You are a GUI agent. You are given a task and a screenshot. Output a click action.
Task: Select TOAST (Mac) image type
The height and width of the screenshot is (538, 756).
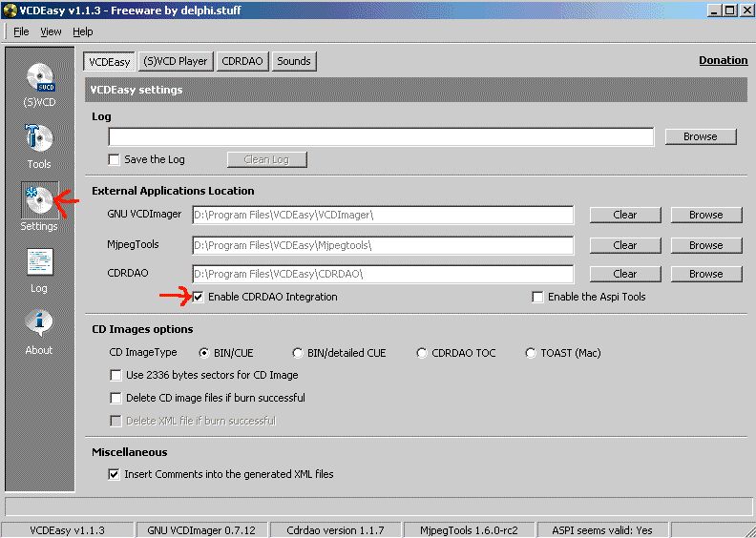[x=531, y=353]
